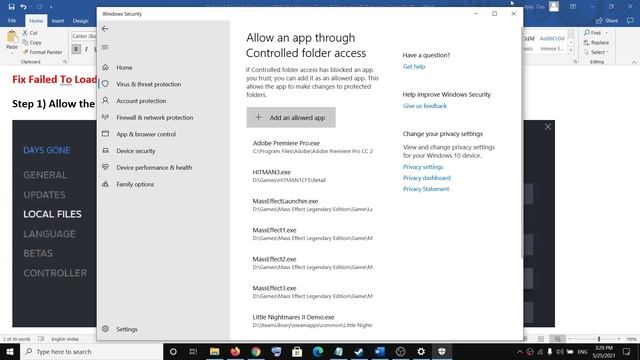The image size is (640, 360).
Task: Click Copy in Word clipboard group
Action: pyautogui.click(x=32, y=42)
